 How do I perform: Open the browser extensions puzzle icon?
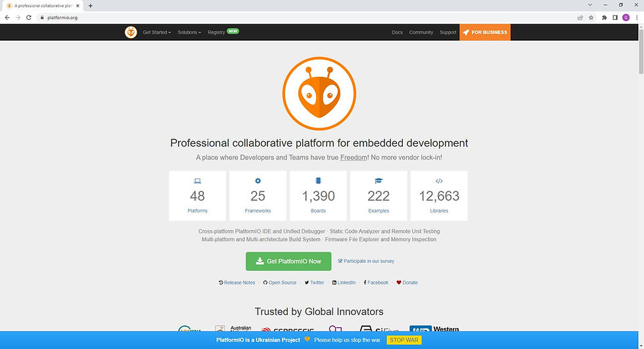[x=604, y=17]
